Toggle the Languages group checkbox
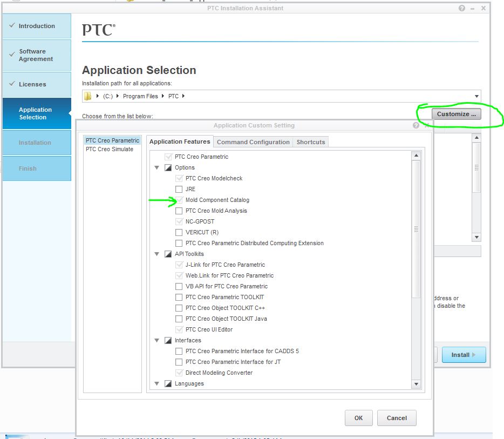 point(168,384)
